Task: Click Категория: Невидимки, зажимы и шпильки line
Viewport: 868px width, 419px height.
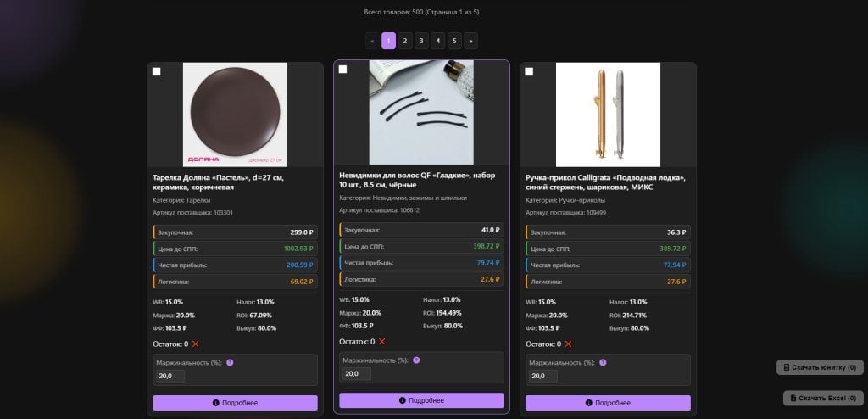Action: coord(403,198)
